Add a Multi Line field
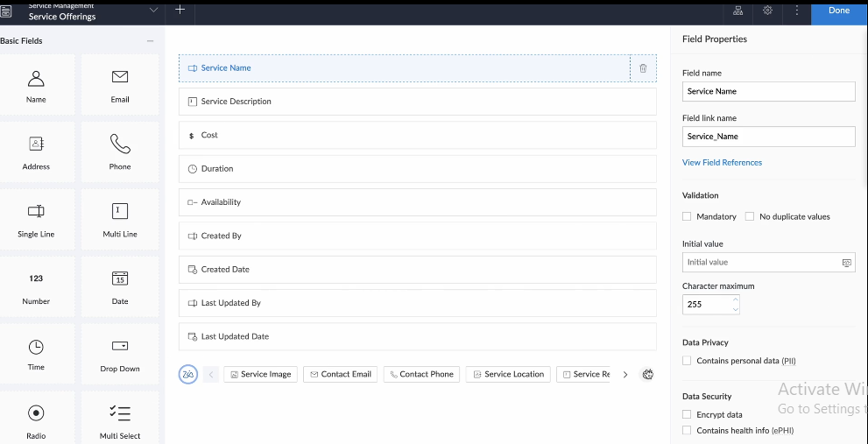 pyautogui.click(x=120, y=219)
